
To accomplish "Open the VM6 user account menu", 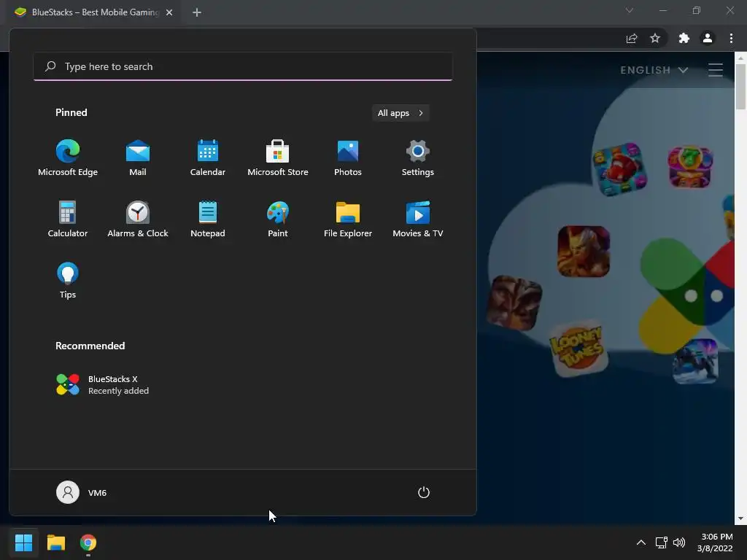I will click(x=82, y=492).
